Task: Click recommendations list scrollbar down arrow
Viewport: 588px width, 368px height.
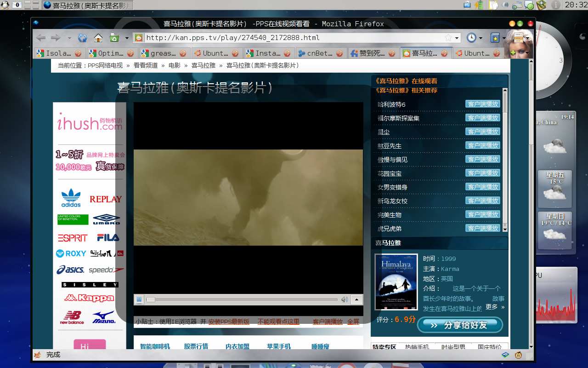Action: [505, 229]
